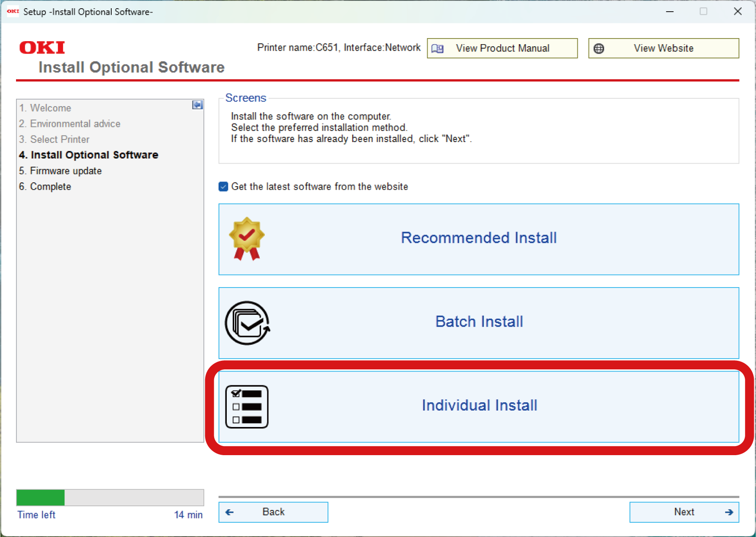Open View Website button
The height and width of the screenshot is (537, 756).
[663, 49]
